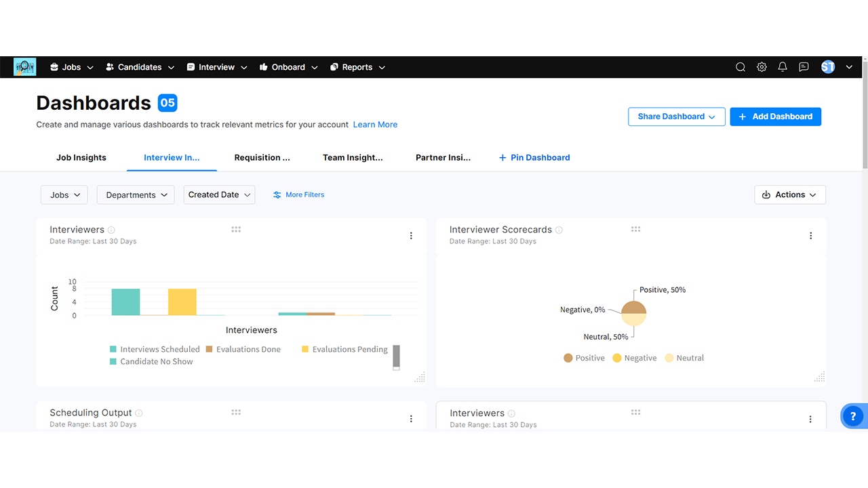868x488 pixels.
Task: Follow the Learn More link
Action: pyautogui.click(x=375, y=125)
